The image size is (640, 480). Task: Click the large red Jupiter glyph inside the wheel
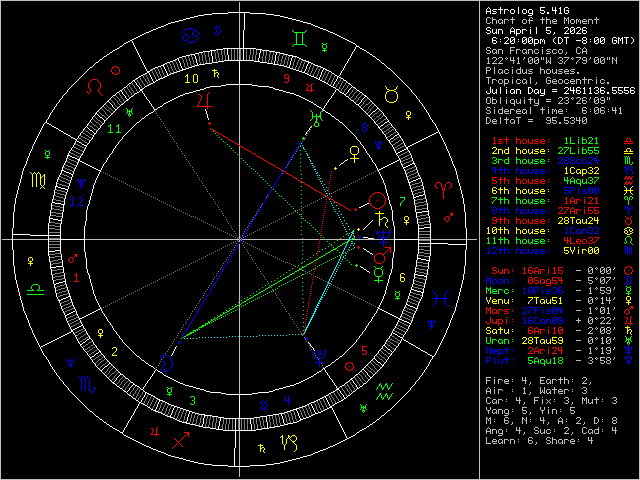pos(204,100)
